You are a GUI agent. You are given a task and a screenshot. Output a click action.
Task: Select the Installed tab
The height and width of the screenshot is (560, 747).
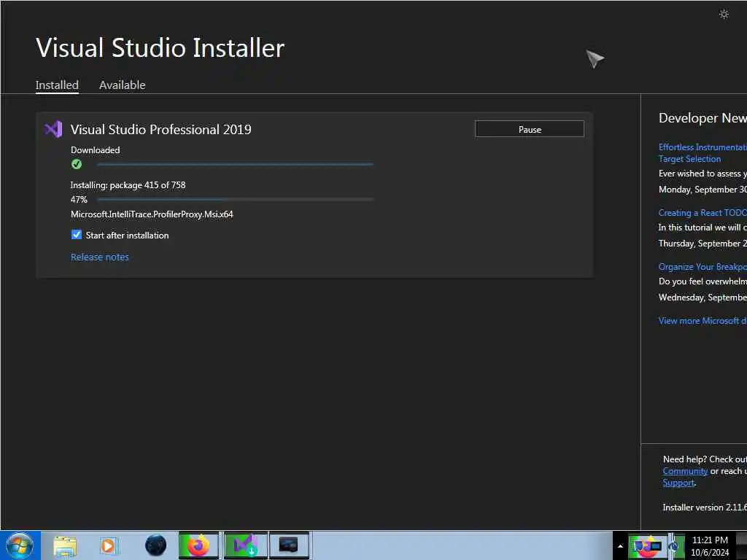[57, 85]
